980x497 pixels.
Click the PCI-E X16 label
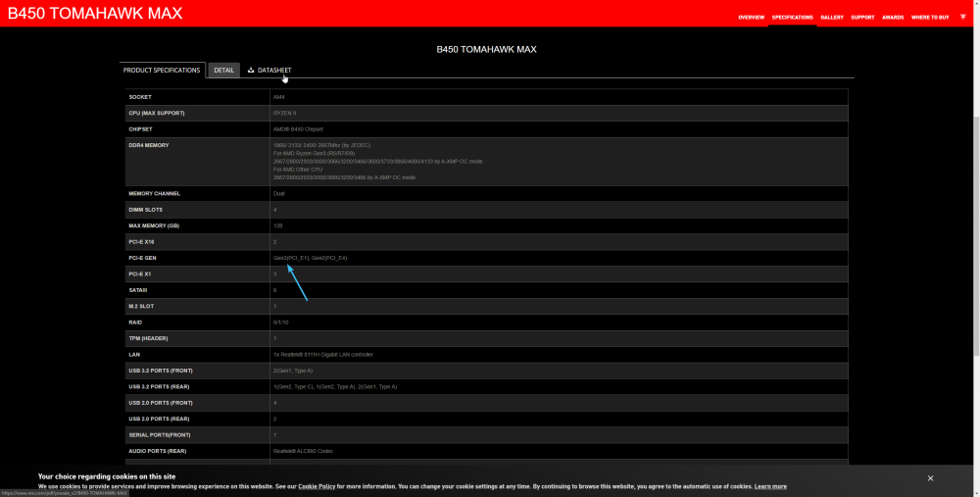pos(141,242)
